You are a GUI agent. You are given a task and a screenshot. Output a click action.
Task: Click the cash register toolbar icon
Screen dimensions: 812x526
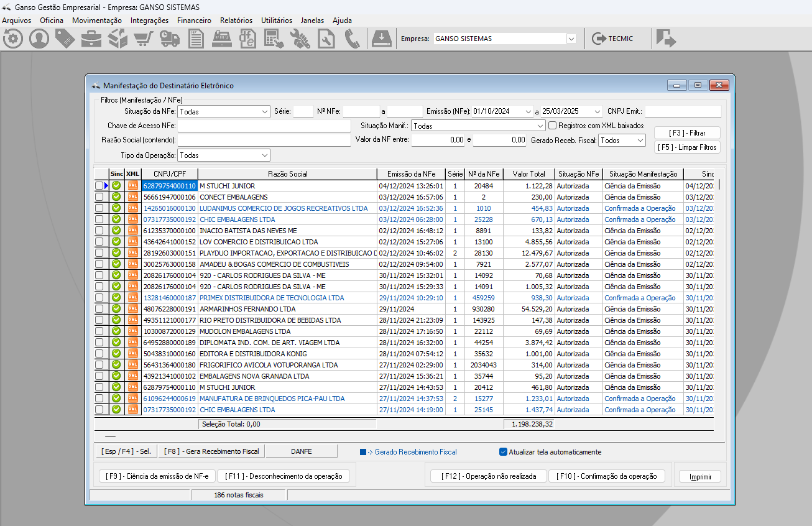coord(222,39)
